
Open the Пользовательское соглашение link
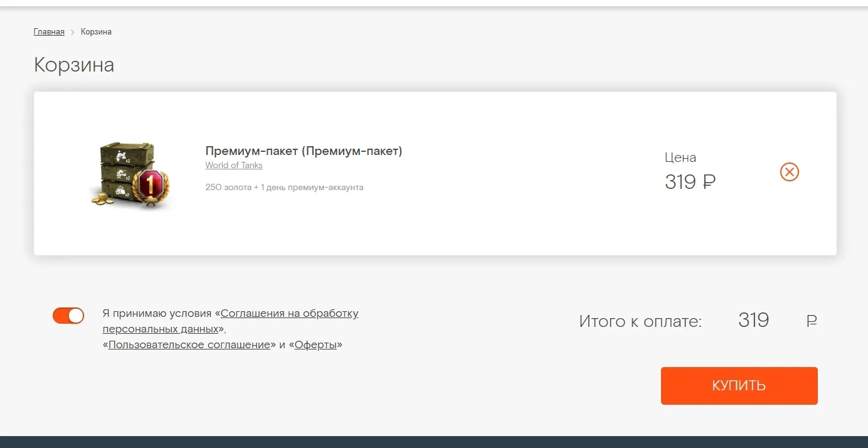189,344
